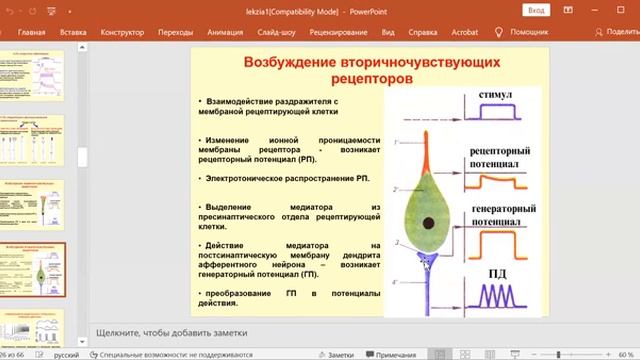Click the Redo icon in the quick access toolbar
Image resolution: width=640 pixels, height=360 pixels.
pyautogui.click(x=33, y=11)
